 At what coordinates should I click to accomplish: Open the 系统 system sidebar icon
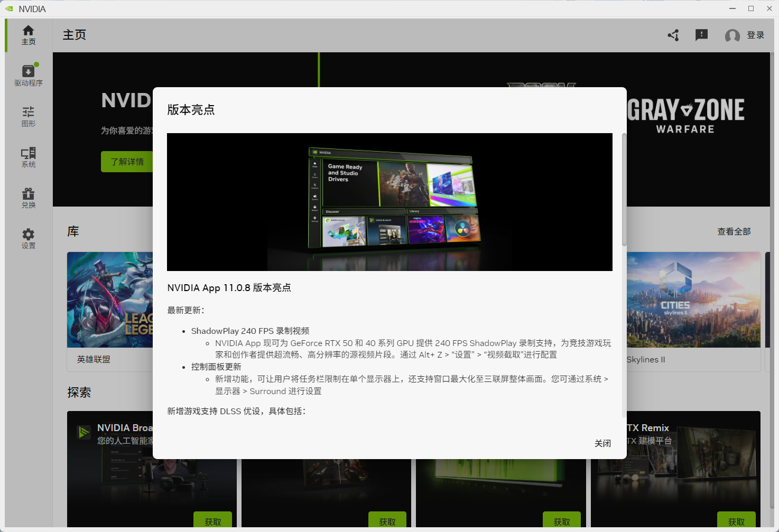[x=29, y=157]
